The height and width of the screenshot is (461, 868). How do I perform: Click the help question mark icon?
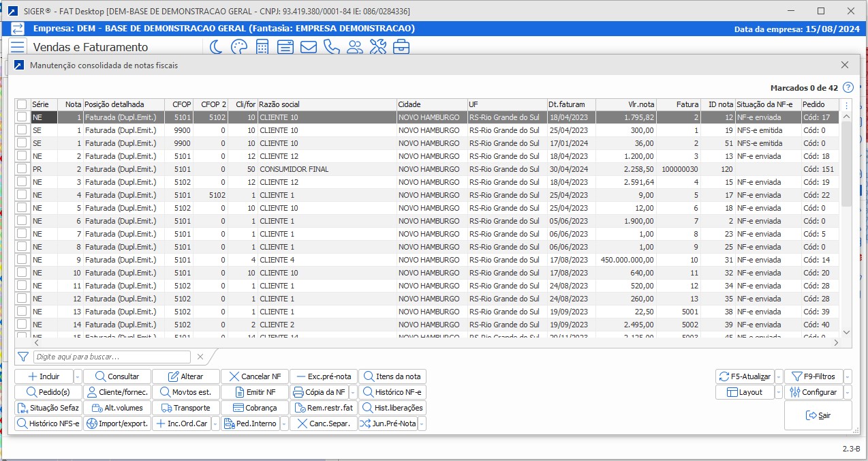pyautogui.click(x=848, y=87)
